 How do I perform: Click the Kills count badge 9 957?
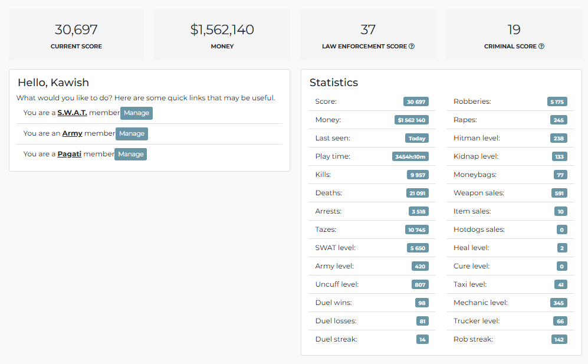point(418,175)
